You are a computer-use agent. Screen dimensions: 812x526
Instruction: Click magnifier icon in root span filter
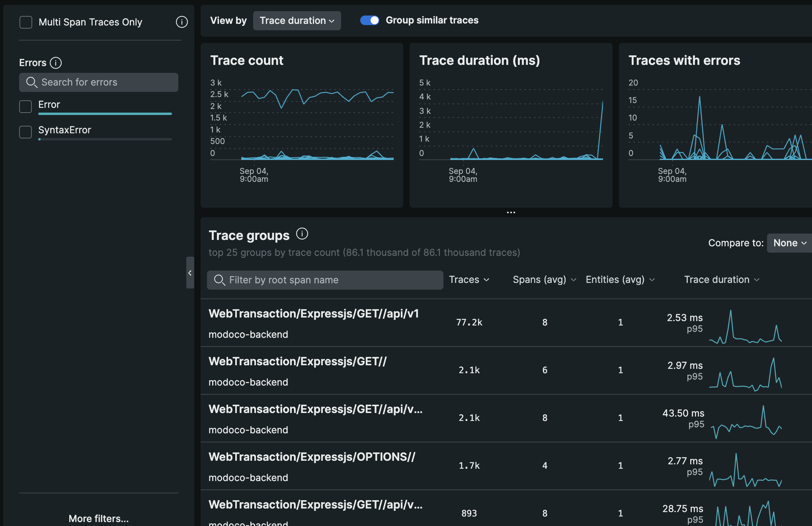click(219, 280)
